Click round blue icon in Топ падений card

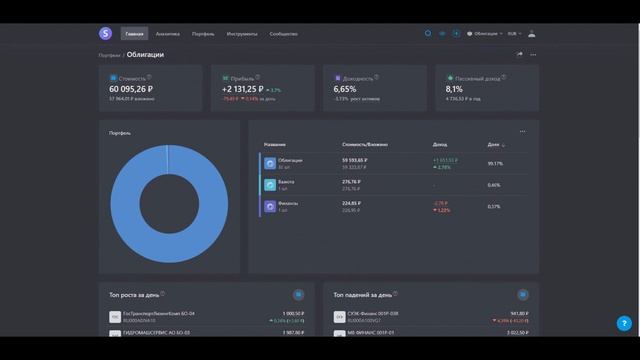[x=522, y=294]
